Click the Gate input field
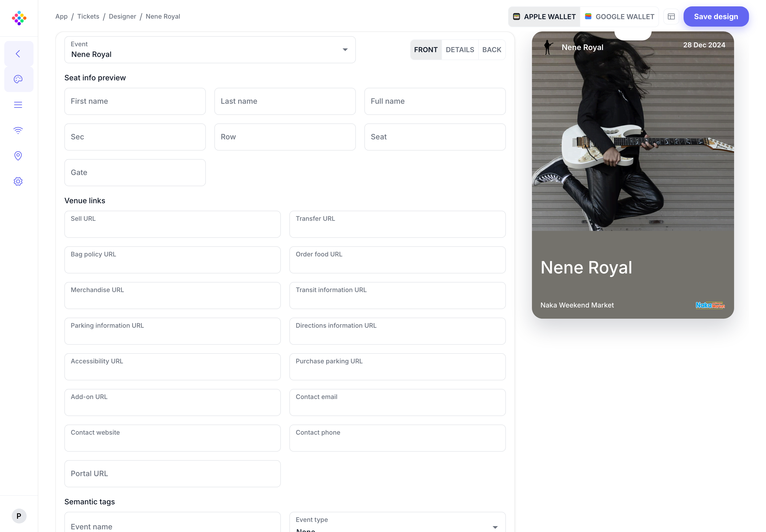766x532 pixels. 135,173
